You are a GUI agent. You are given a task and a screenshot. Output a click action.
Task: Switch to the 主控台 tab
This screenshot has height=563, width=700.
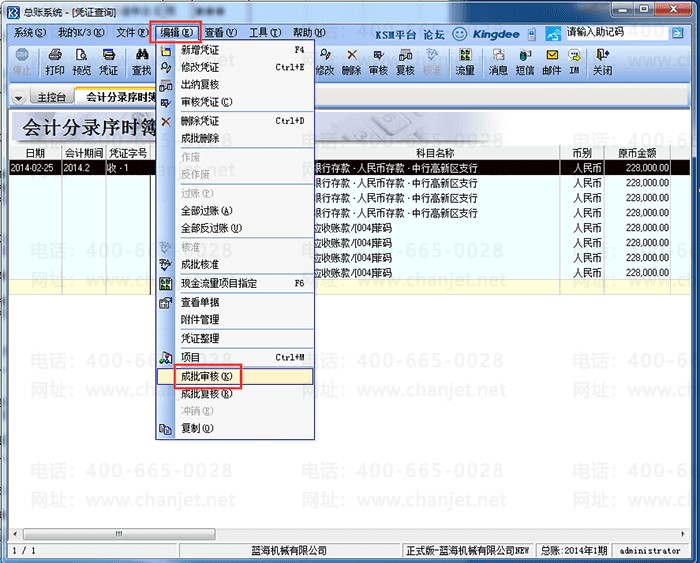point(51,98)
